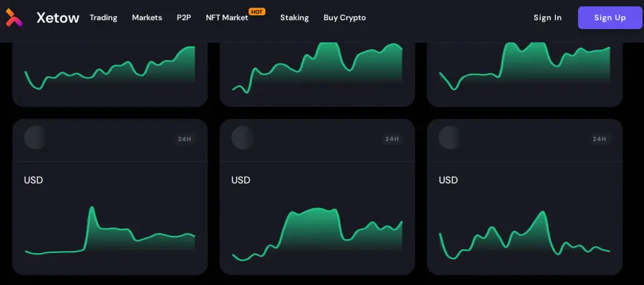The image size is (644, 285).
Task: Select Buy Crypto in navigation
Action: coord(345,18)
